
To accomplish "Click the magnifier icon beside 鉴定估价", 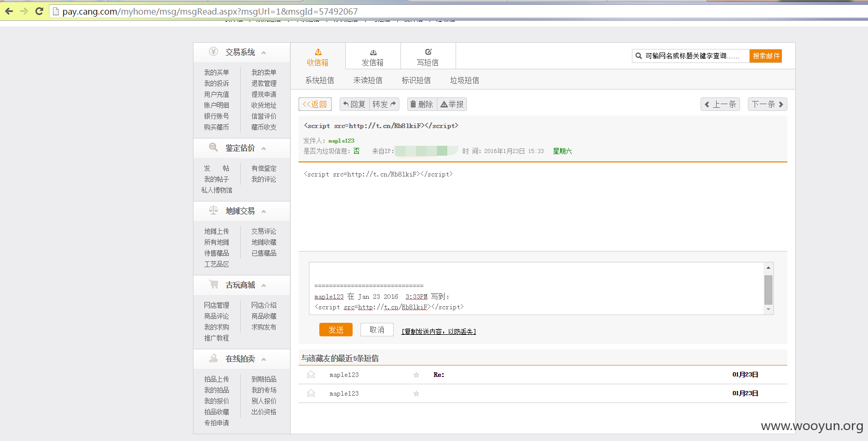I will (213, 147).
